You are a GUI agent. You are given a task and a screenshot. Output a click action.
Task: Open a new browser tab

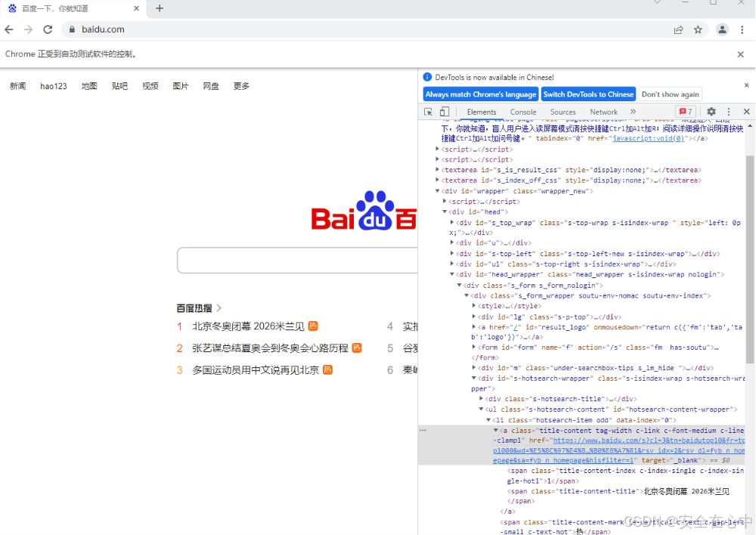tap(160, 8)
